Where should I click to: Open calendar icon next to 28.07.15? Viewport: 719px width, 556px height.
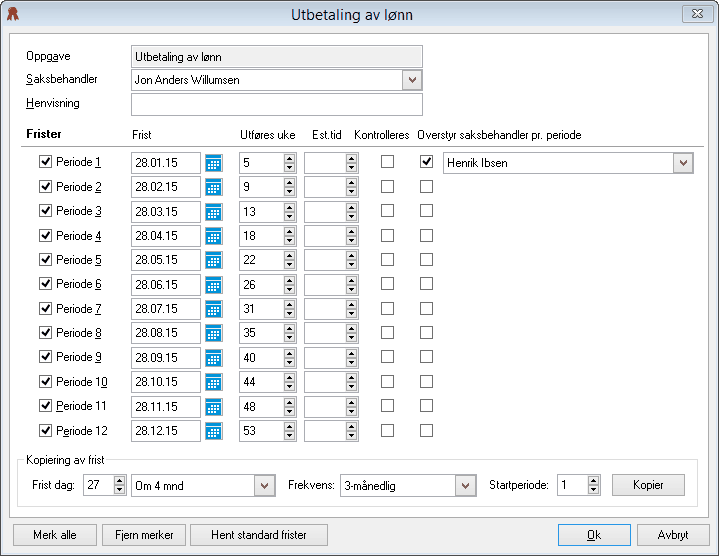point(213,309)
